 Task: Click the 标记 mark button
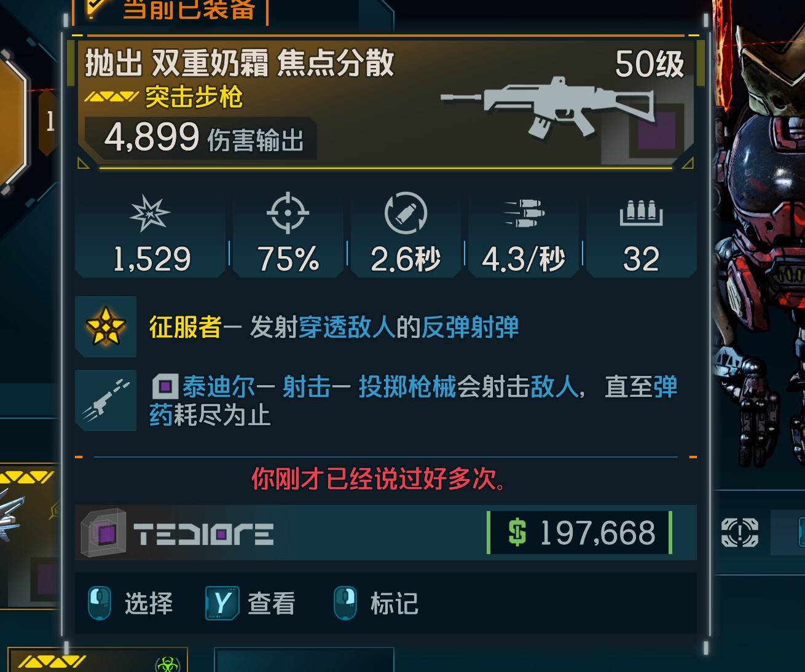[x=376, y=603]
